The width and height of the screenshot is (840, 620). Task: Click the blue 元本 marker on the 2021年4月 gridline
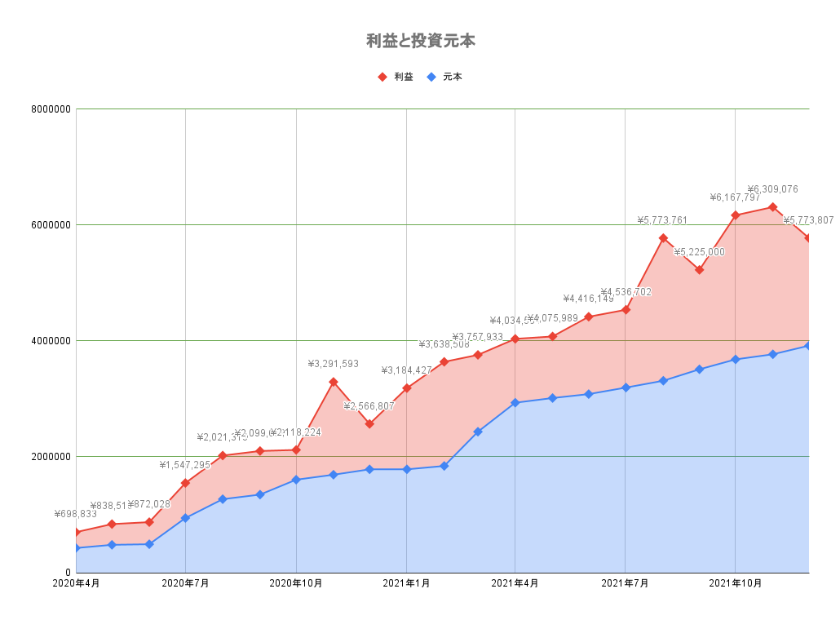[x=515, y=403]
